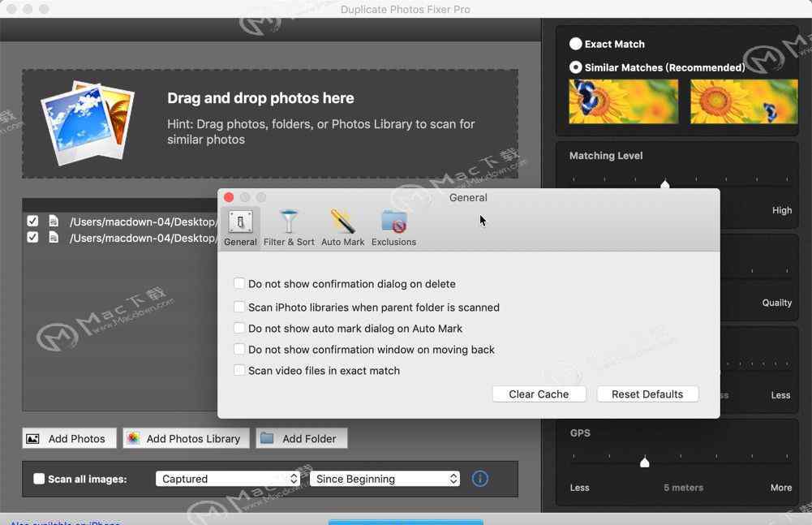Select the Exact Match radio button

point(575,44)
